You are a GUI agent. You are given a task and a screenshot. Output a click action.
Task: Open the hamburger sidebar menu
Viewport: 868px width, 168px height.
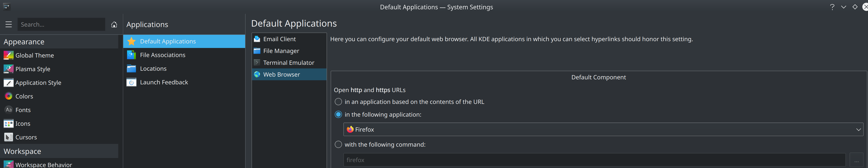8,24
